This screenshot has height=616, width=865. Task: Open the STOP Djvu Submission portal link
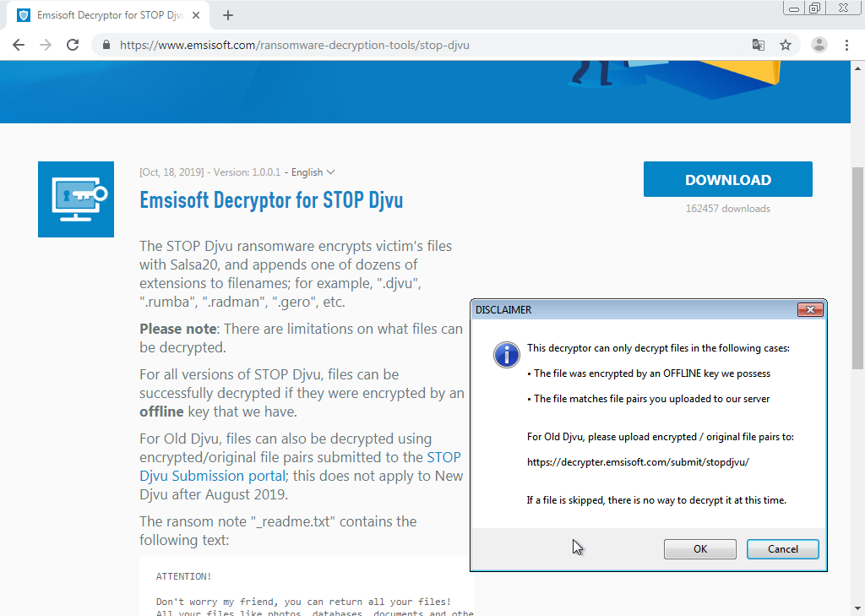pyautogui.click(x=300, y=466)
